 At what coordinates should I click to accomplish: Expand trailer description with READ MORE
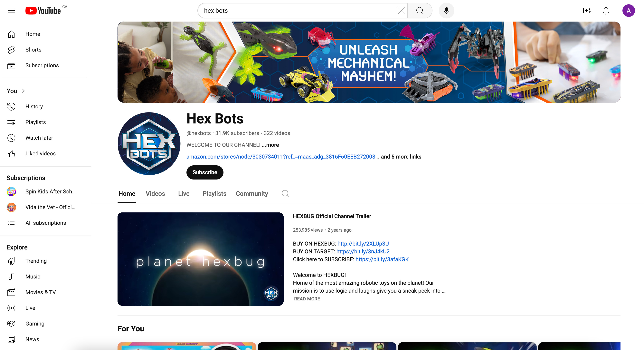tap(307, 299)
